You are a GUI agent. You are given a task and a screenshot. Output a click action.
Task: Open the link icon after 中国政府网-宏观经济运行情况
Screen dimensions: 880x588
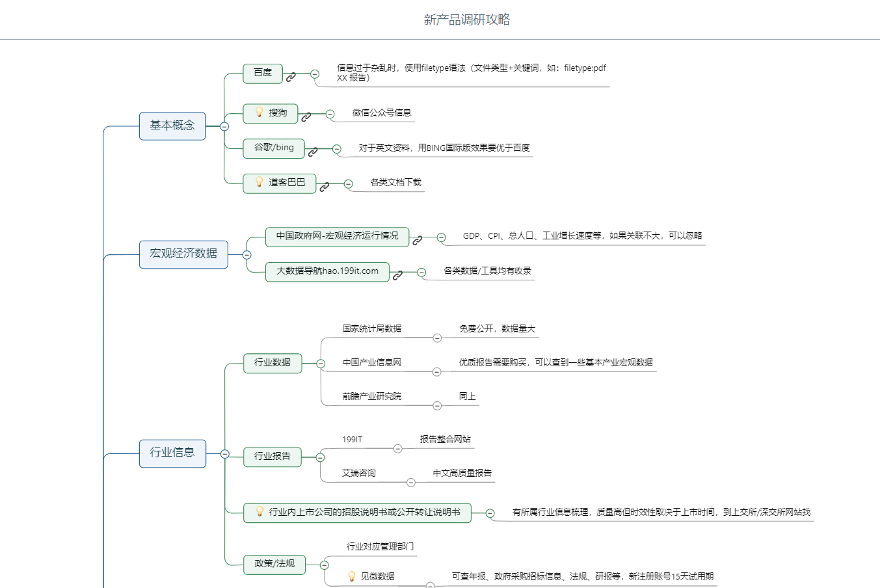(x=418, y=240)
